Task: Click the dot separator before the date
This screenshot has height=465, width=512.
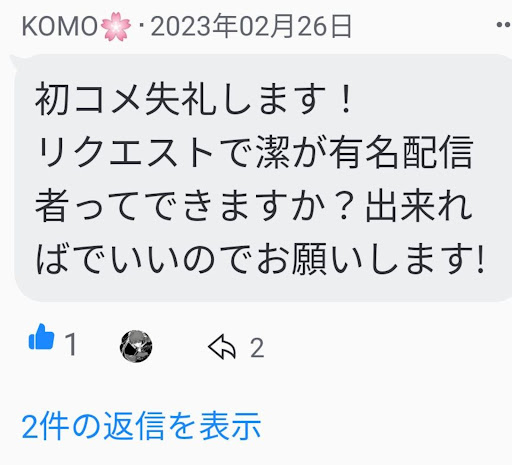Action: point(141,27)
